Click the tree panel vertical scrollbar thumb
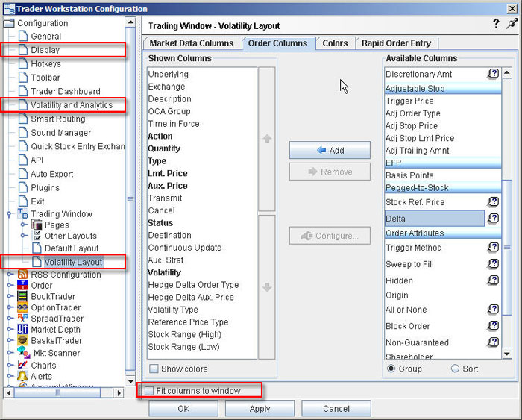522x420 pixels. pyautogui.click(x=130, y=198)
